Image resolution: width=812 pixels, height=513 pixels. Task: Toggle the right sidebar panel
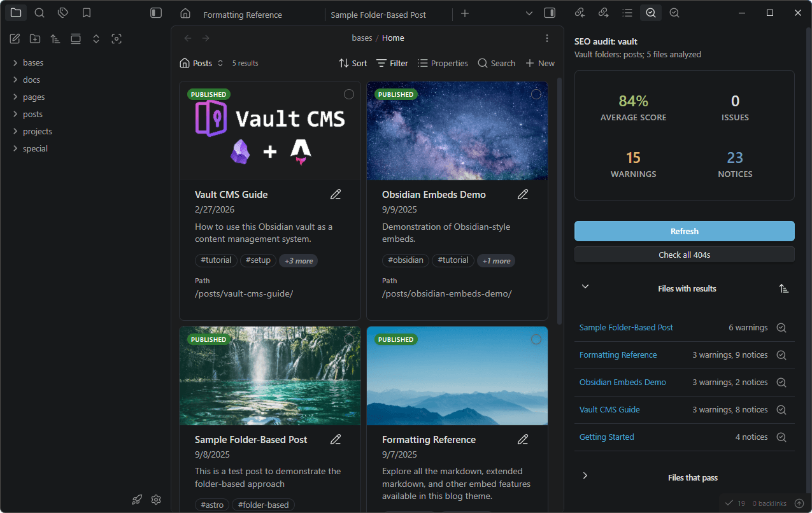pyautogui.click(x=548, y=13)
